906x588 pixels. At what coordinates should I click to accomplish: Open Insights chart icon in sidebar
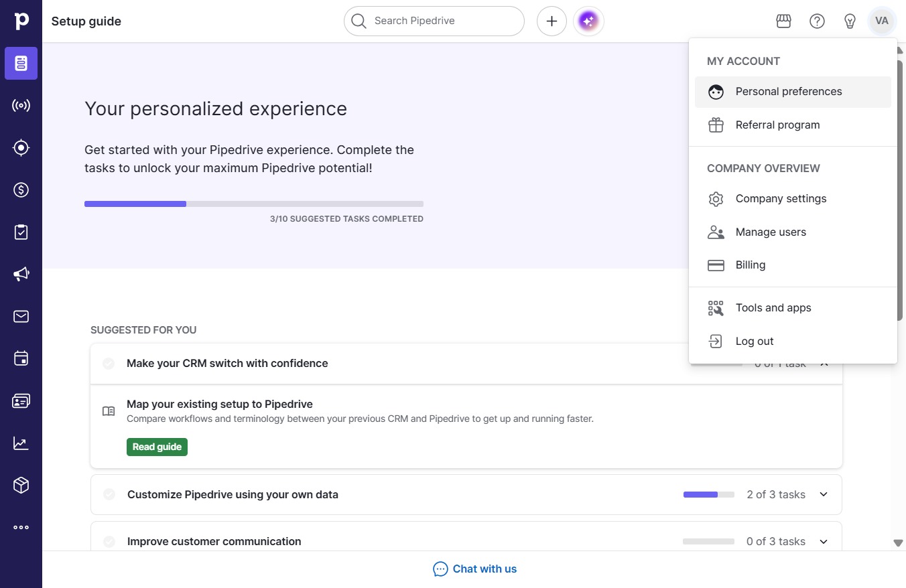[x=21, y=443]
